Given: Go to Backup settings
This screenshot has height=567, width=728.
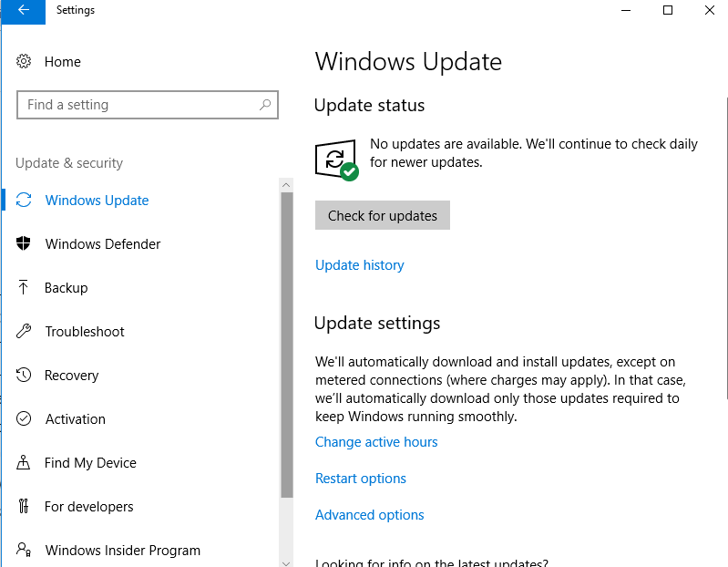Looking at the screenshot, I should (x=67, y=288).
